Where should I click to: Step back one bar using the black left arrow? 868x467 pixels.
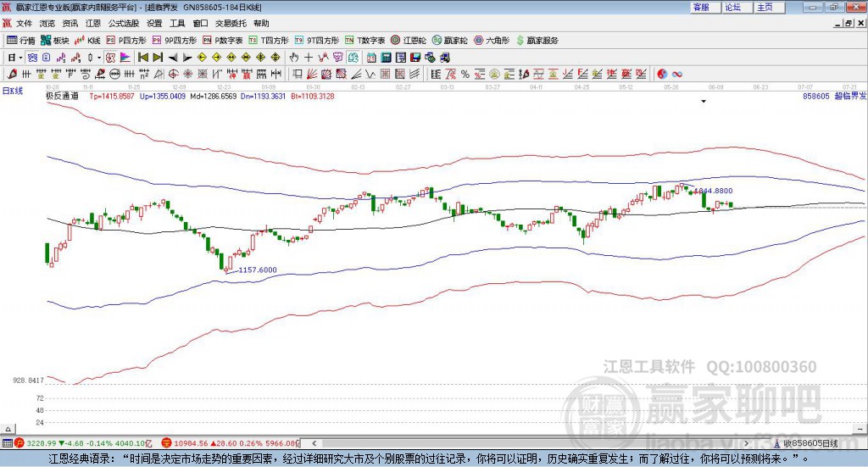click(173, 58)
